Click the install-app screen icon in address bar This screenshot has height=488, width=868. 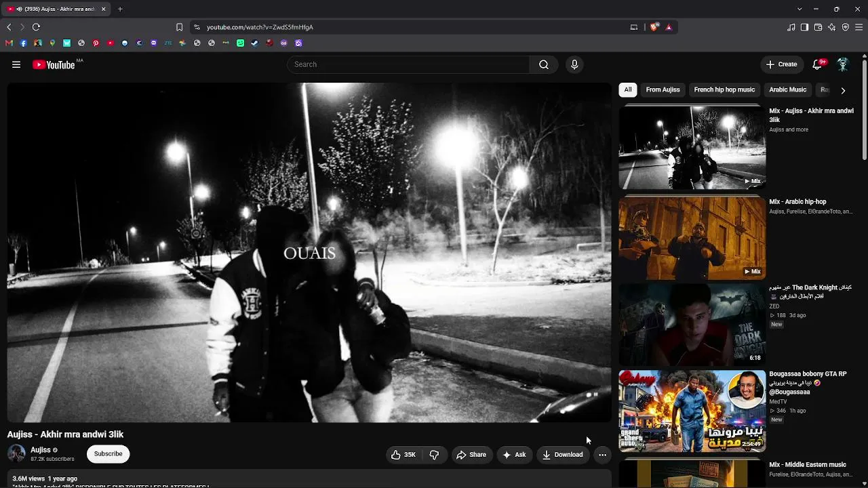[x=634, y=27]
